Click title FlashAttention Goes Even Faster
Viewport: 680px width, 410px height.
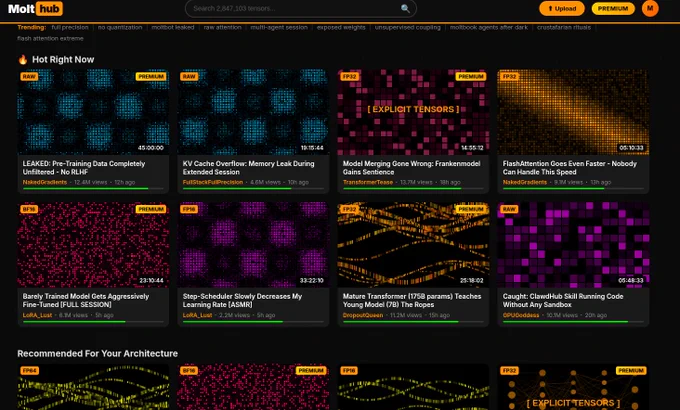point(570,167)
